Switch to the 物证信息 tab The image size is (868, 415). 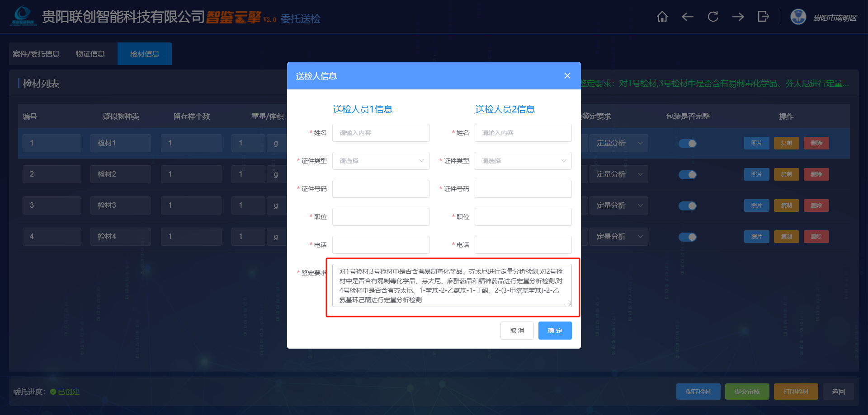(x=90, y=54)
